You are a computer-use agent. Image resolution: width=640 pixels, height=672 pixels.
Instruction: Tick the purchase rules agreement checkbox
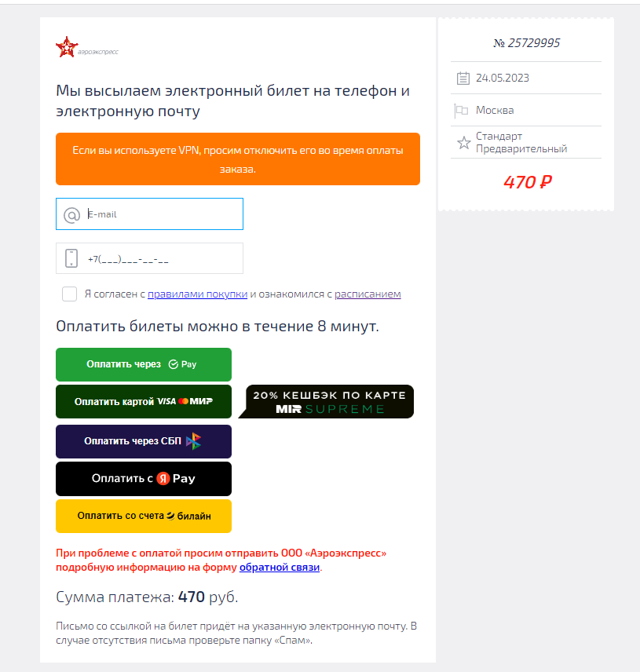click(x=69, y=294)
